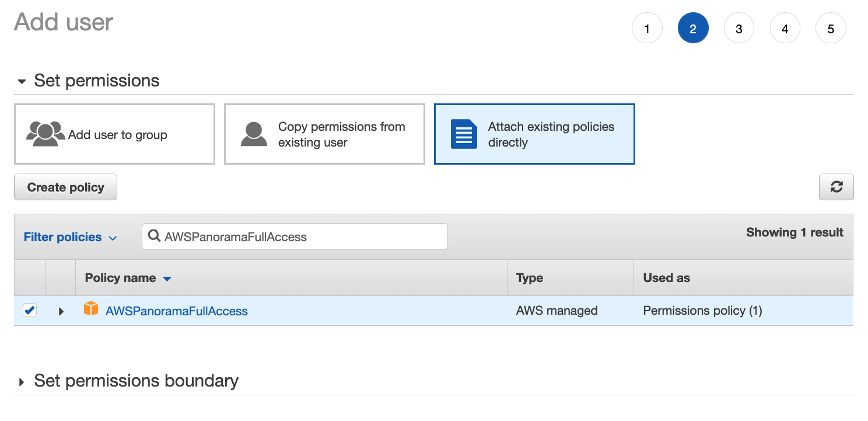Open the AWSPanoramaFullAccess policy link

tap(176, 311)
